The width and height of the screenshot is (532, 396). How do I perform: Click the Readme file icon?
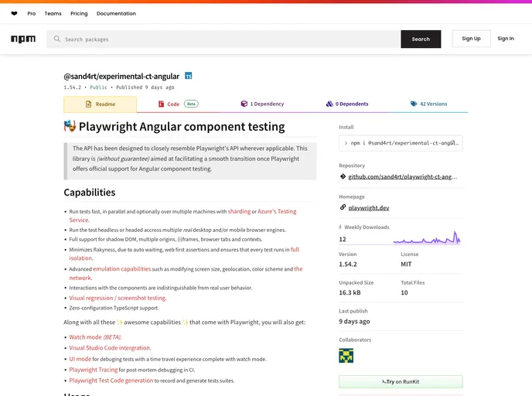click(88, 104)
